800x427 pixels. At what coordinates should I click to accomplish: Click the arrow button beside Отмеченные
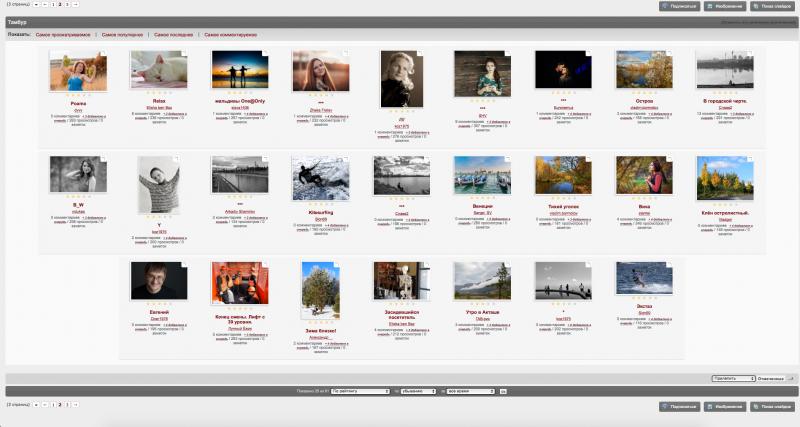(791, 379)
